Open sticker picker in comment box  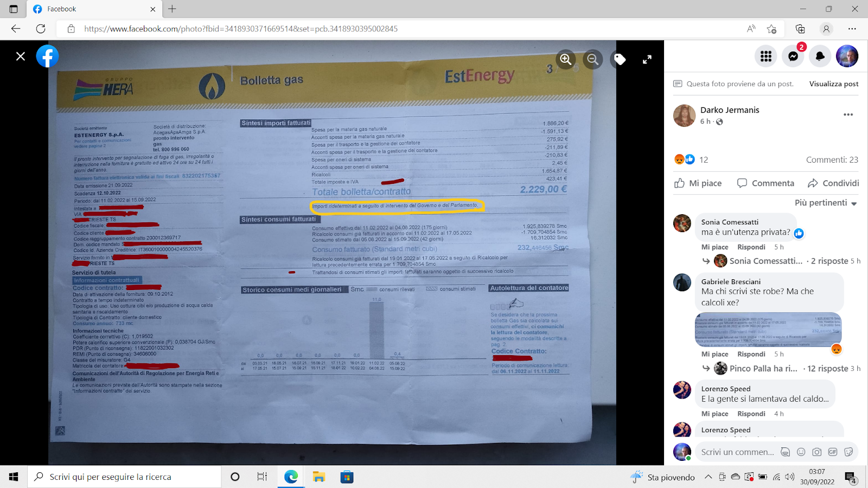[848, 452]
